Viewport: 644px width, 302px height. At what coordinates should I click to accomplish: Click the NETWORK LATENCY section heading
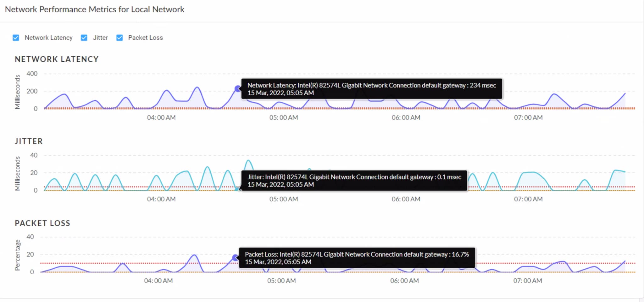pyautogui.click(x=57, y=59)
